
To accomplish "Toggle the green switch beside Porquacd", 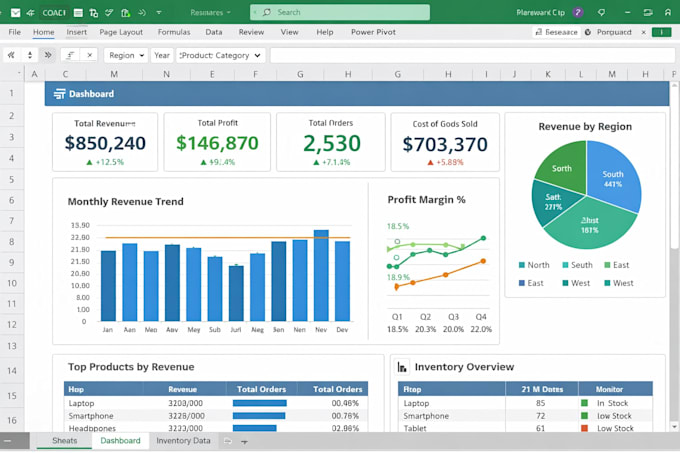I will pos(661,32).
